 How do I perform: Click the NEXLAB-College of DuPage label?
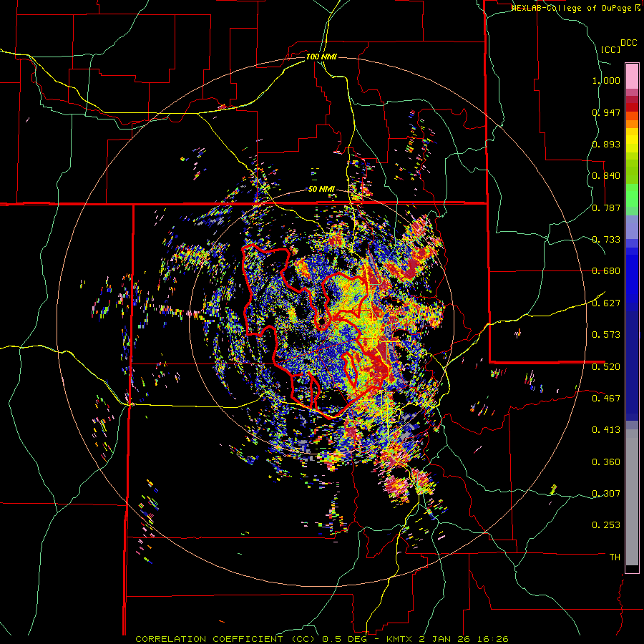(576, 8)
